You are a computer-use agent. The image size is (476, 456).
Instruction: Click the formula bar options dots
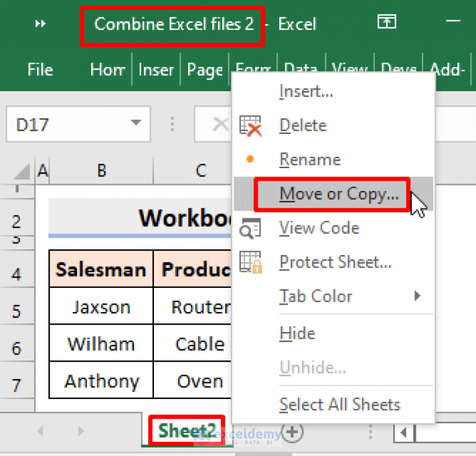[x=172, y=124]
